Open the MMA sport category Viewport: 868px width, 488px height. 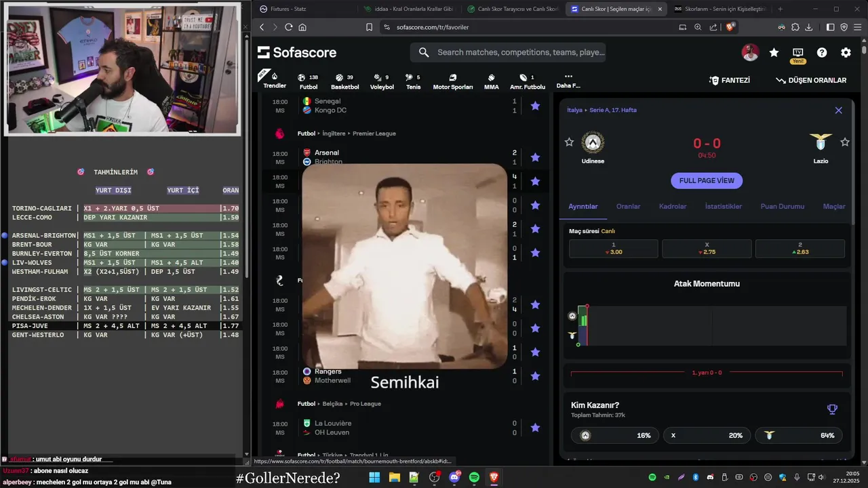coord(491,82)
